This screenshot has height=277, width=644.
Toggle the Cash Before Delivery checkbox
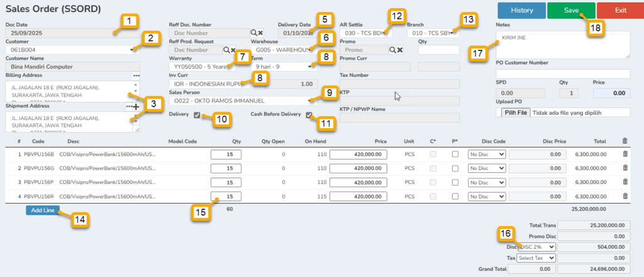[309, 115]
